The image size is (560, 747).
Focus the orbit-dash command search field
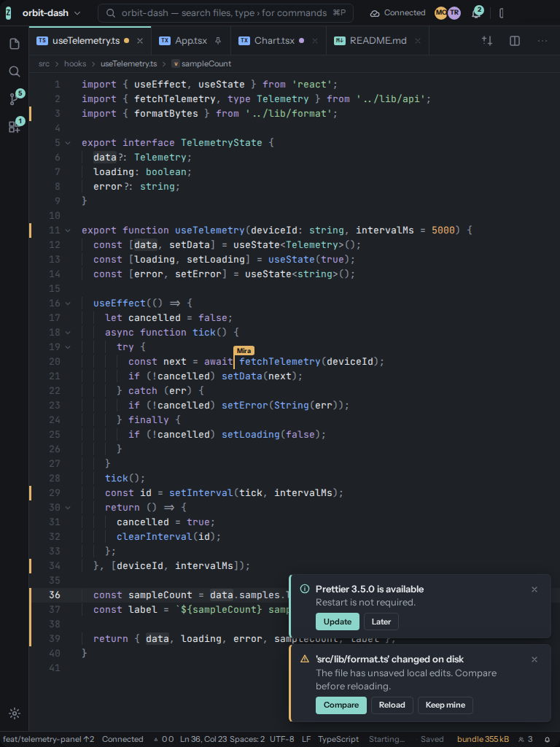226,13
